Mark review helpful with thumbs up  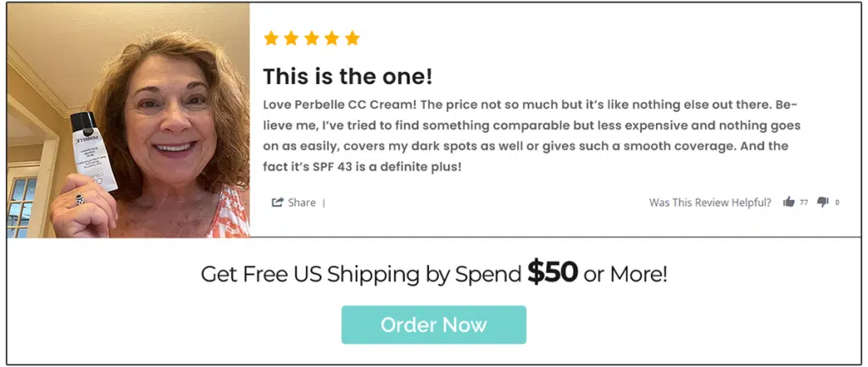tap(789, 203)
